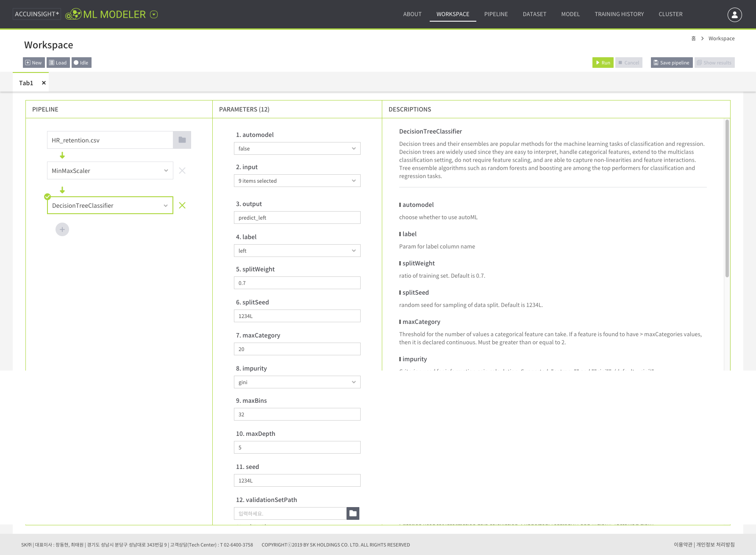The image size is (756, 555).
Task: Open the WORKSPACE menu item
Action: point(453,14)
